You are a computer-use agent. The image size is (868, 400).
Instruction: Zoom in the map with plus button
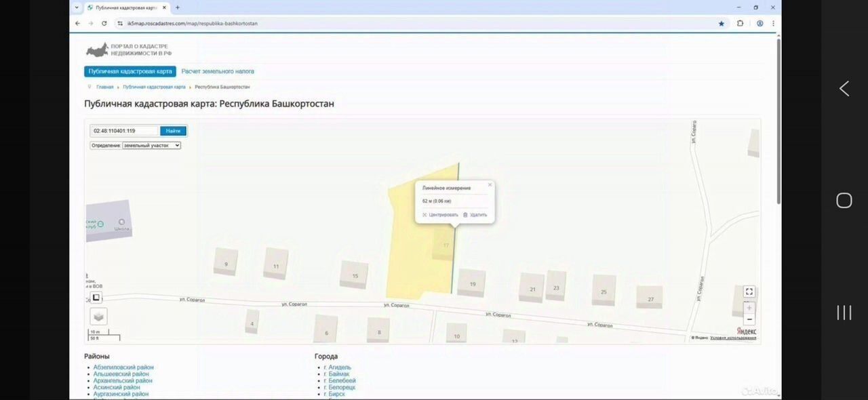pyautogui.click(x=749, y=308)
